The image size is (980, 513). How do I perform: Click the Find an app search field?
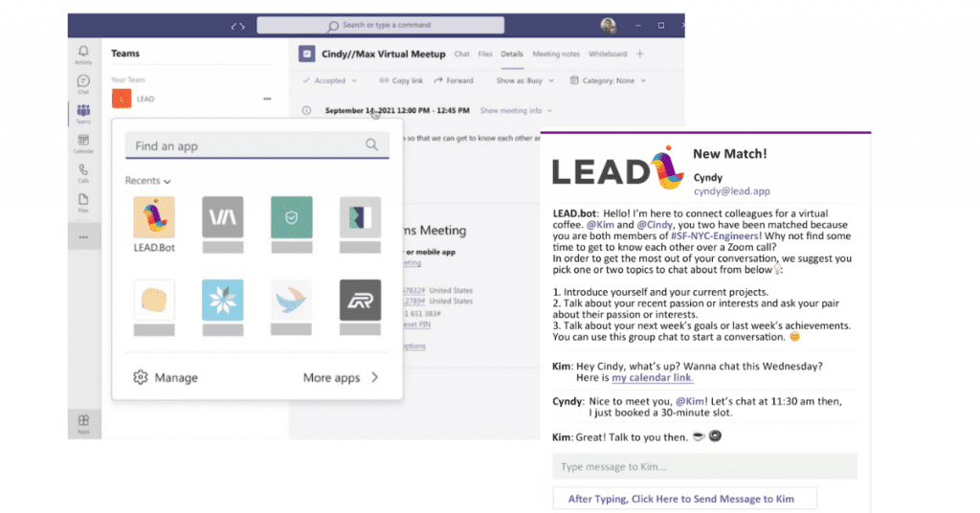pyautogui.click(x=247, y=146)
